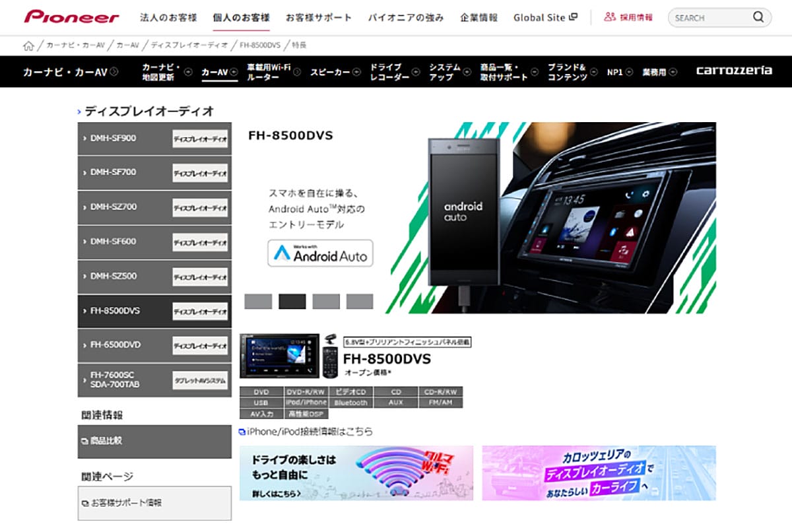Click the Works with Android Auto badge
Viewport: 792px width, 532px height.
click(320, 253)
